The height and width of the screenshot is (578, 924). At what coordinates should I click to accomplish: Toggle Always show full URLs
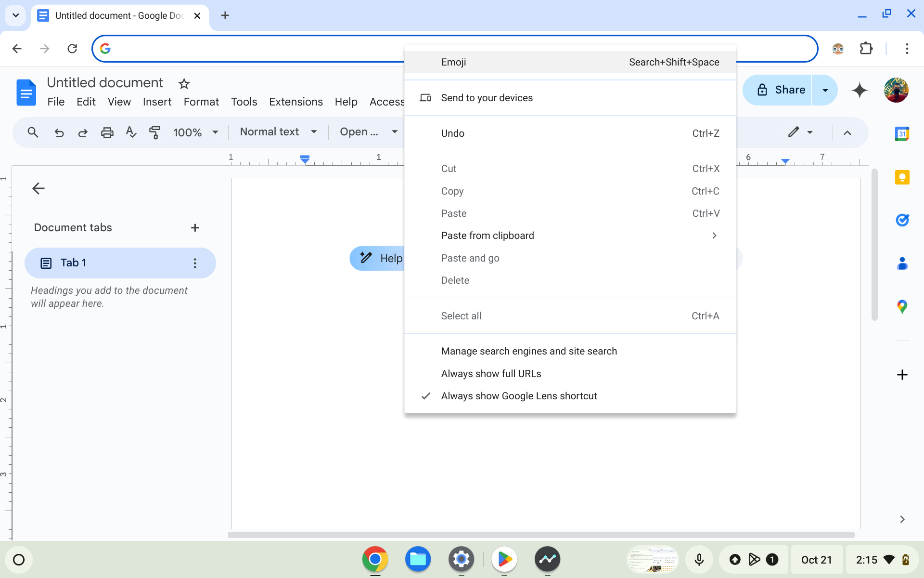click(570, 374)
